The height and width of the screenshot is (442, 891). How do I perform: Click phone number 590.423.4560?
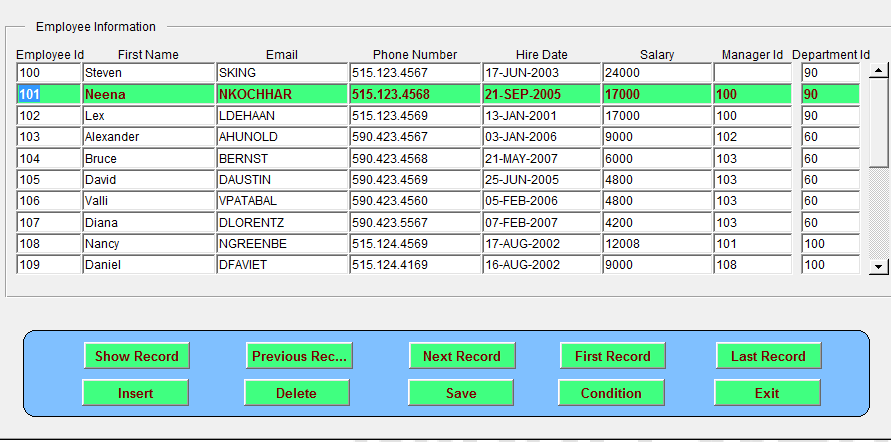coord(415,201)
